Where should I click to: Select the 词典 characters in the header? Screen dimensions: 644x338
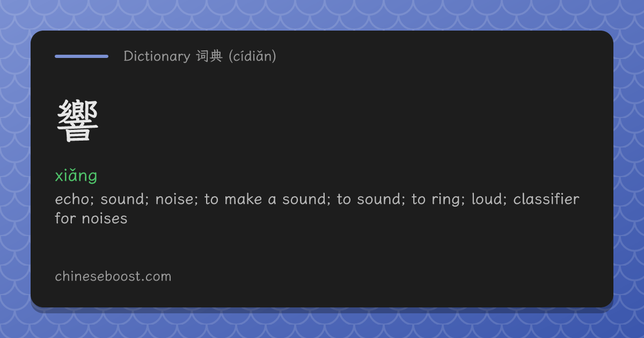point(209,56)
